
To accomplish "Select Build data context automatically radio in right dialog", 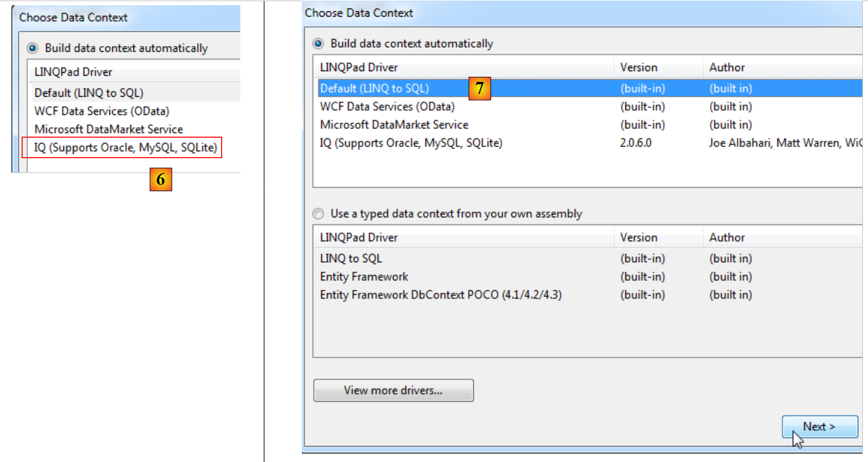I will pos(318,44).
